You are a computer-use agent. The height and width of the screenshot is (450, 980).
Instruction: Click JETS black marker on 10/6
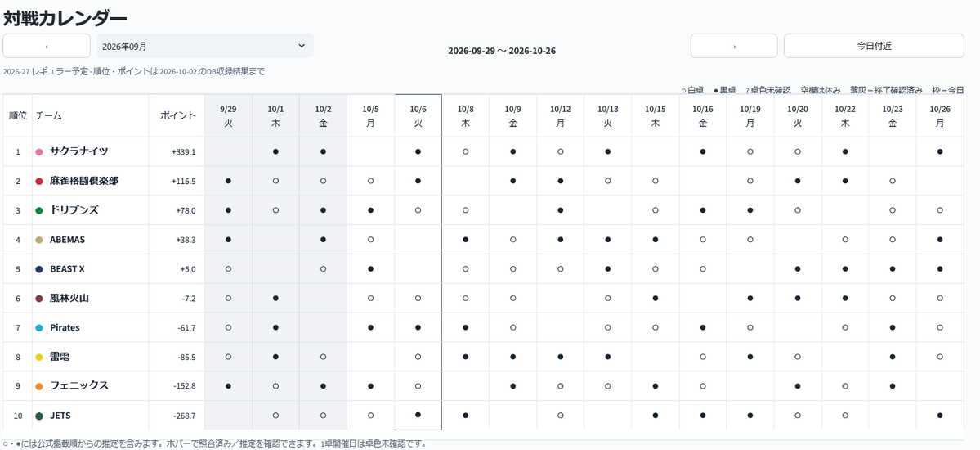coord(418,414)
